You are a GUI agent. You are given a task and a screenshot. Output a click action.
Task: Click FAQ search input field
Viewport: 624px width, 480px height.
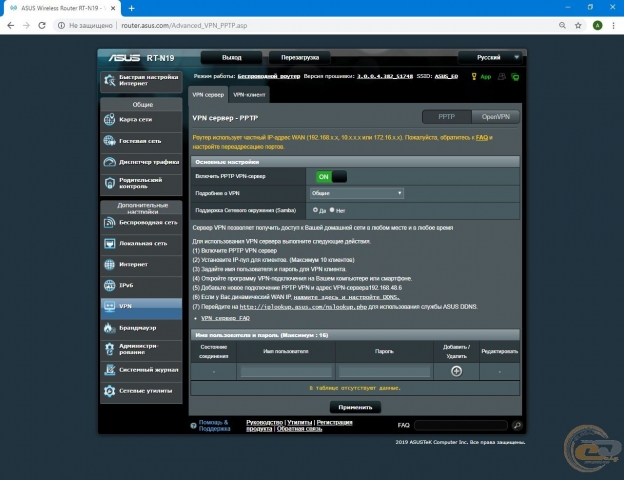click(x=461, y=425)
